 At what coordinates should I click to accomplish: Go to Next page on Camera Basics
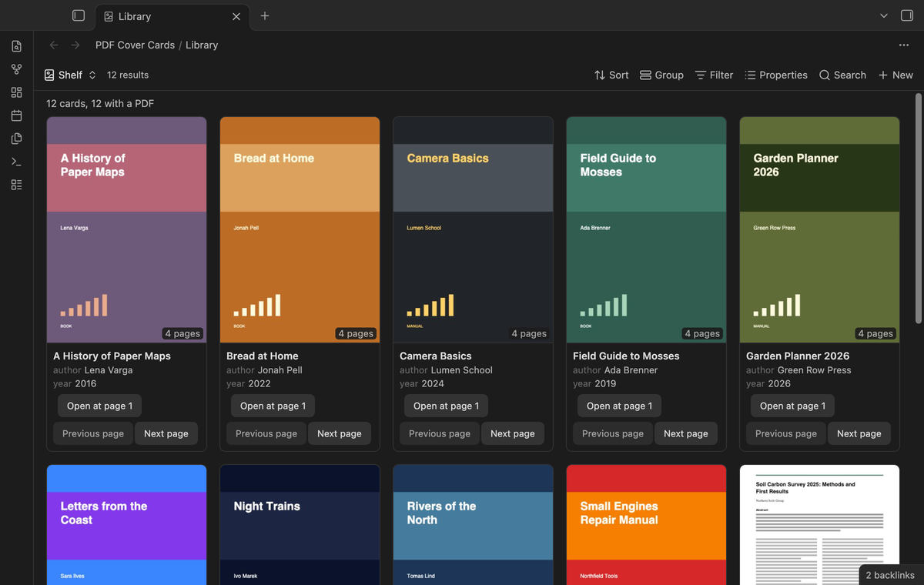[x=513, y=433]
